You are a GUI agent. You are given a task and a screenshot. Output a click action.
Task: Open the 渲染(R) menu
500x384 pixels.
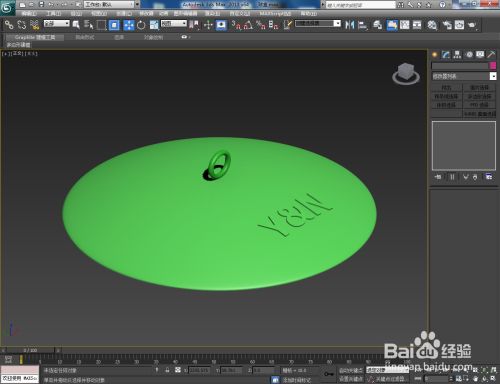click(212, 13)
